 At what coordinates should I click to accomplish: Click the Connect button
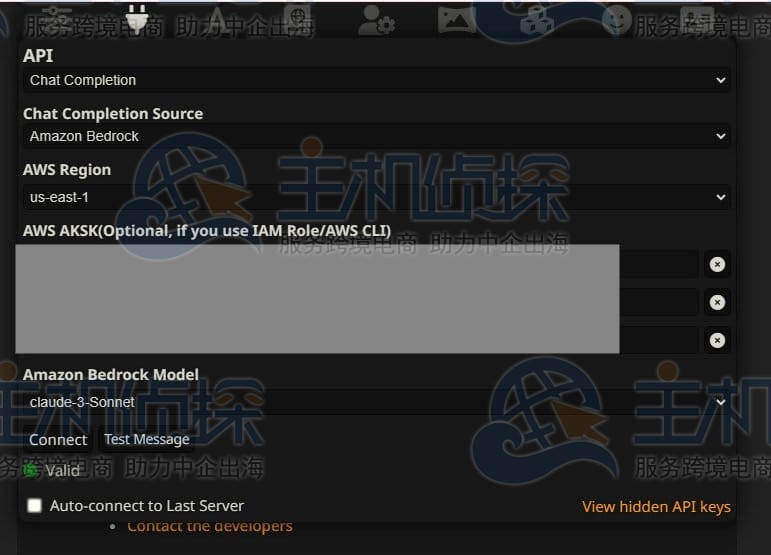point(58,439)
